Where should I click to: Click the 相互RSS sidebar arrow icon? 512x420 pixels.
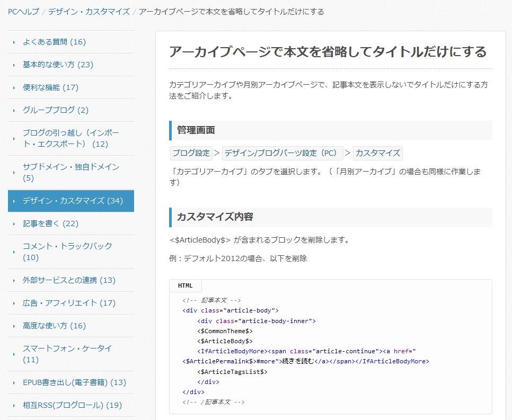13,405
